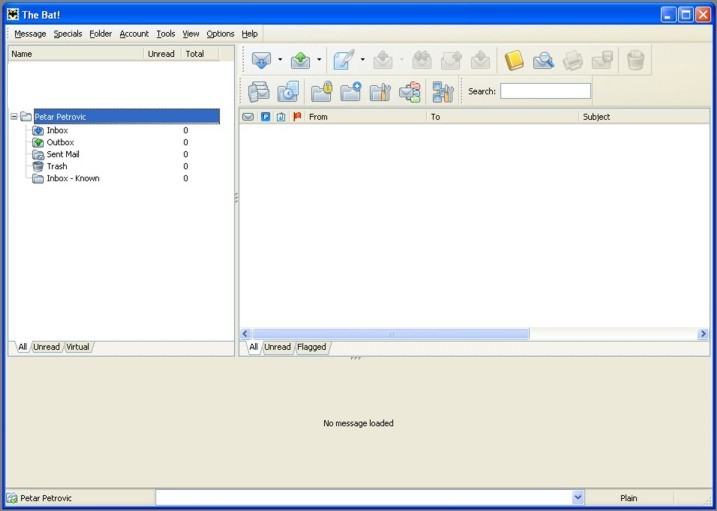This screenshot has height=511, width=717.
Task: Click envelope status column header icon
Action: point(248,117)
